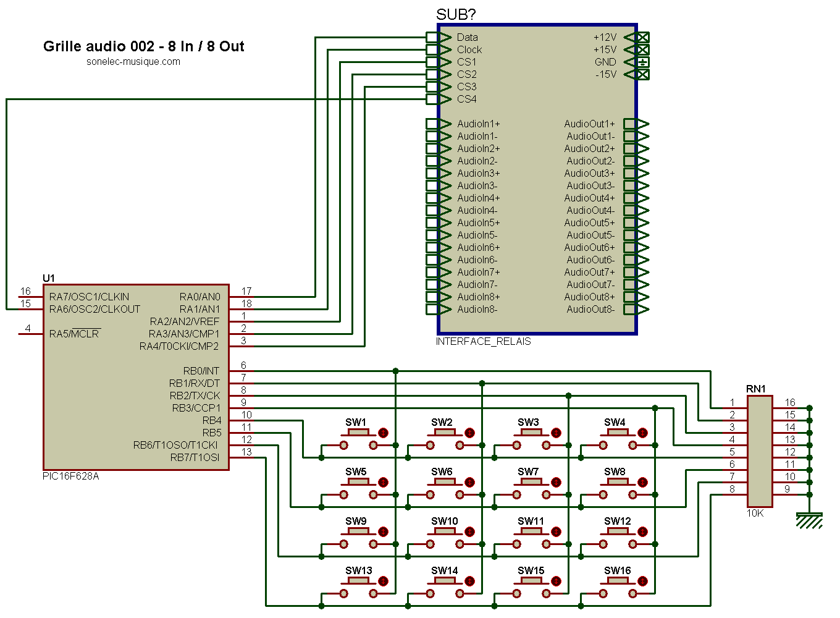This screenshot has width=840, height=618.
Task: Click the CS3 input terminal
Action: (439, 87)
